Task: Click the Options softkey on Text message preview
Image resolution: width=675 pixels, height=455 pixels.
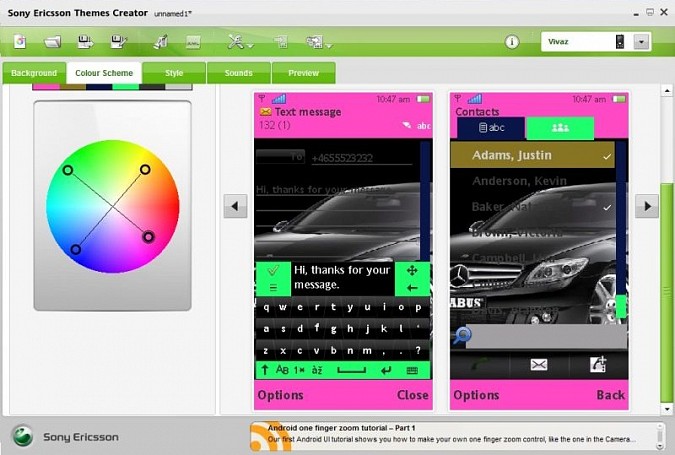Action: pos(280,395)
